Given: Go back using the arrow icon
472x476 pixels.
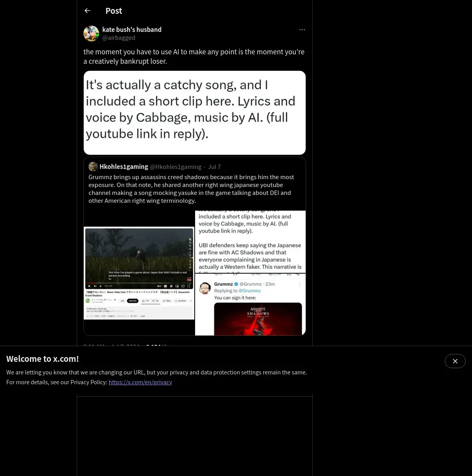Looking at the screenshot, I should click(x=88, y=11).
